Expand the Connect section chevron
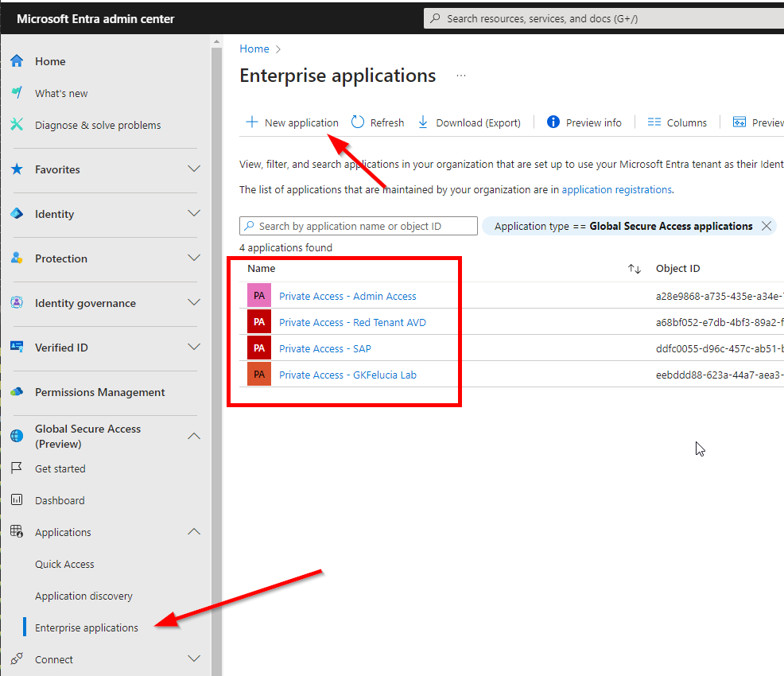784x676 pixels. 193,659
